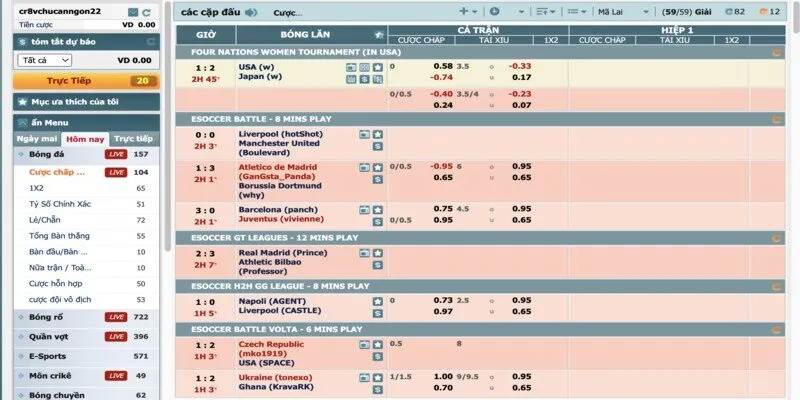
Task: Open the clock time filter dropdown
Action: click(x=506, y=12)
